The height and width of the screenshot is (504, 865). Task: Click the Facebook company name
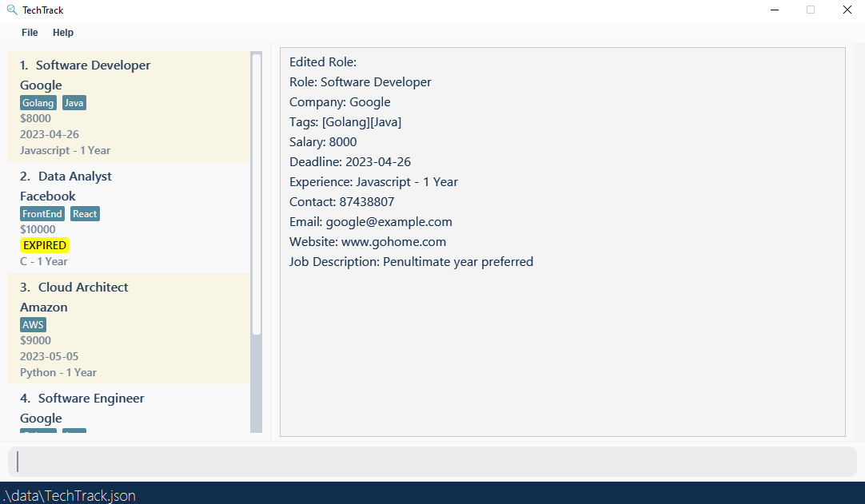(48, 196)
